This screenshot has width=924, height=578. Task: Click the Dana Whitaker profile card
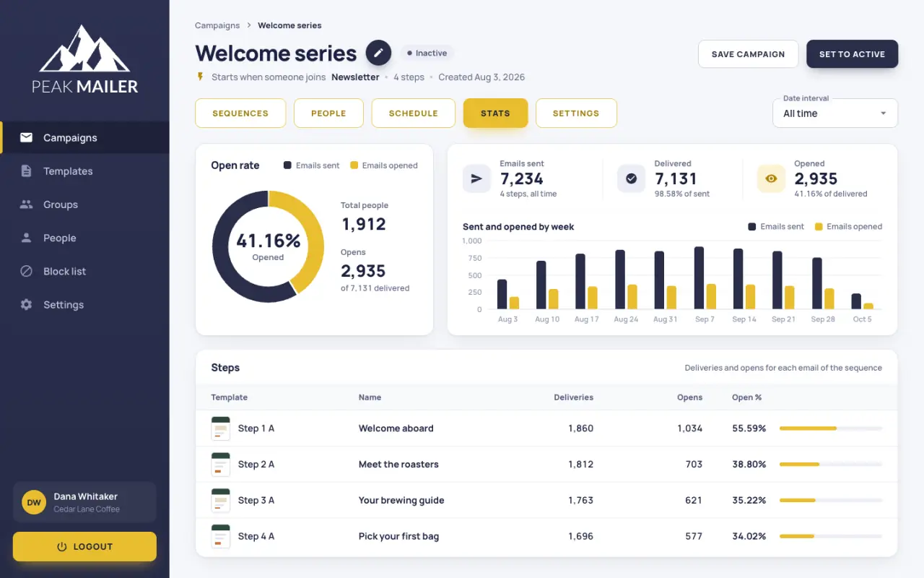click(x=84, y=502)
